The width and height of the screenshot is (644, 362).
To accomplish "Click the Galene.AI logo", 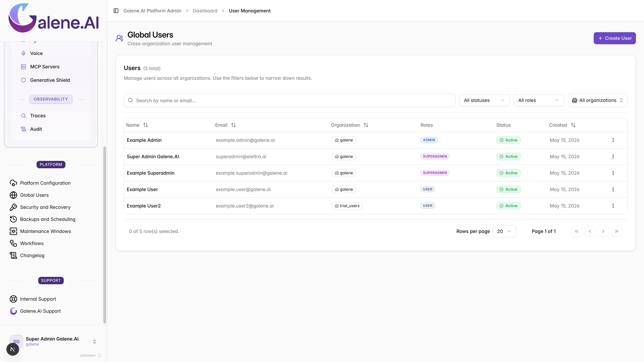I will 54,18.
